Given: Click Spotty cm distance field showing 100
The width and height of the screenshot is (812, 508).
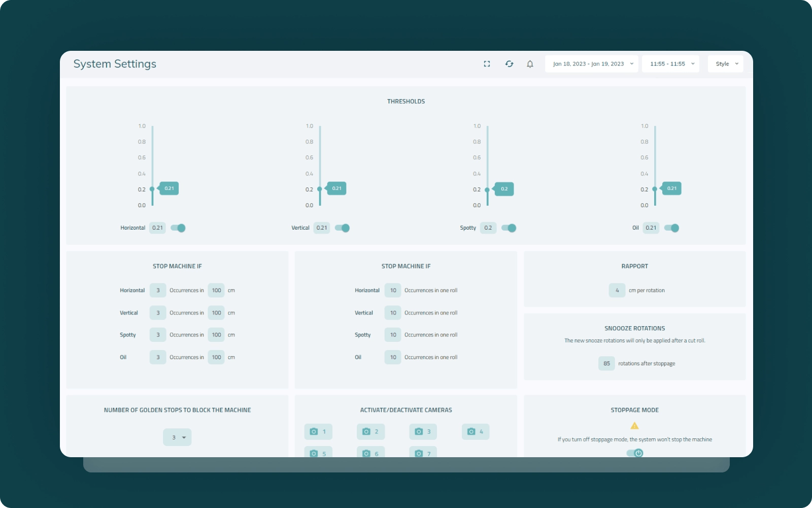Looking at the screenshot, I should (216, 335).
